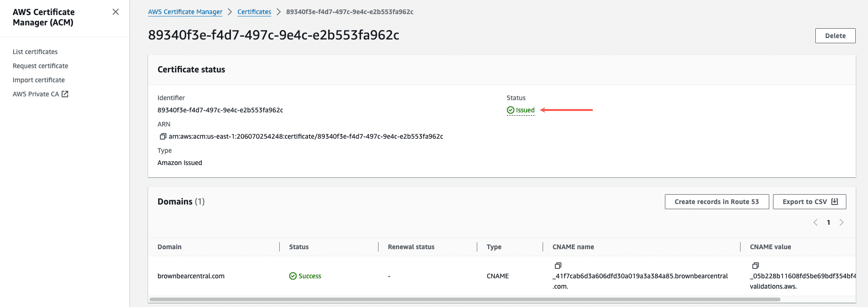Click the AWS Private CA external-link icon
Viewport: 868px width, 307px height.
click(x=65, y=94)
